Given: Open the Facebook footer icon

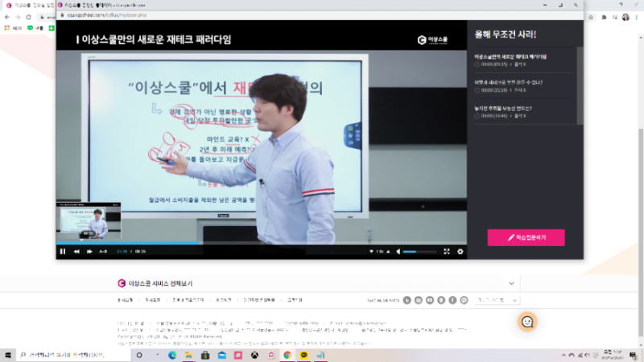Looking at the screenshot, I should pos(452,300).
